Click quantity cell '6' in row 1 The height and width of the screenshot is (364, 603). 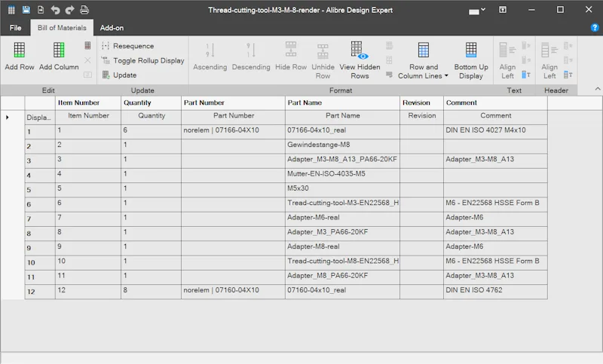pos(152,131)
